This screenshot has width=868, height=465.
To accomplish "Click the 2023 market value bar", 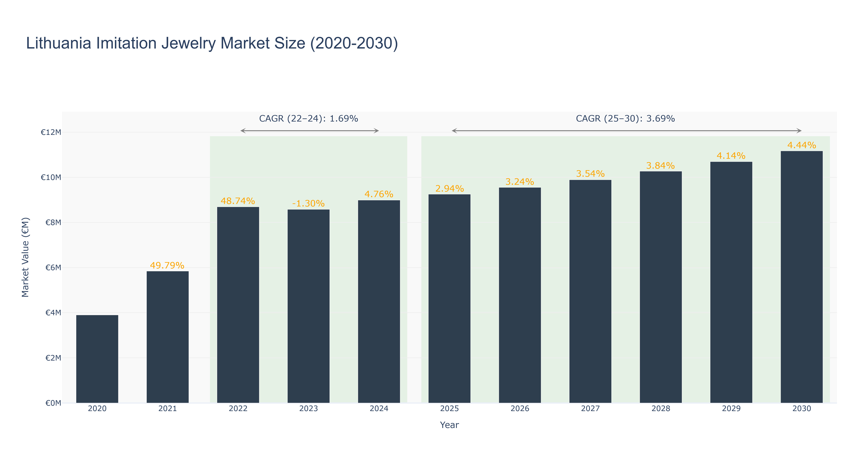I will [x=308, y=306].
